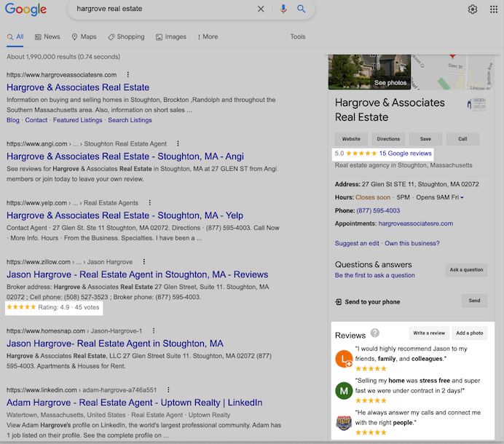Image resolution: width=504 pixels, height=444 pixels.
Task: Click the Reviews help question mark icon
Action: 375,333
